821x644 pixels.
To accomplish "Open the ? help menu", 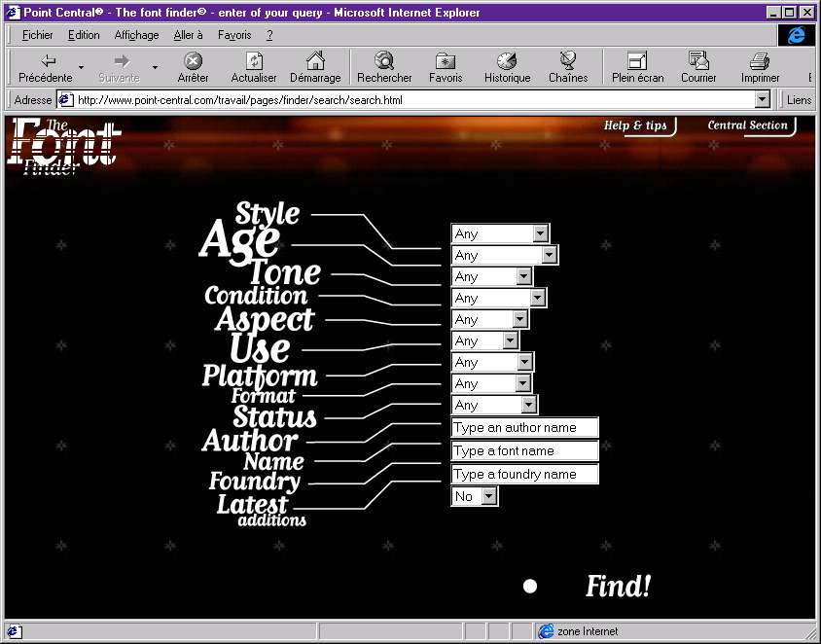I will (269, 35).
